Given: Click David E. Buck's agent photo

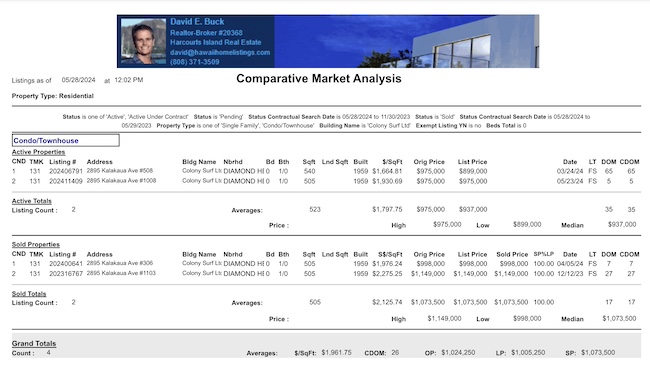Looking at the screenshot, I should [x=143, y=41].
